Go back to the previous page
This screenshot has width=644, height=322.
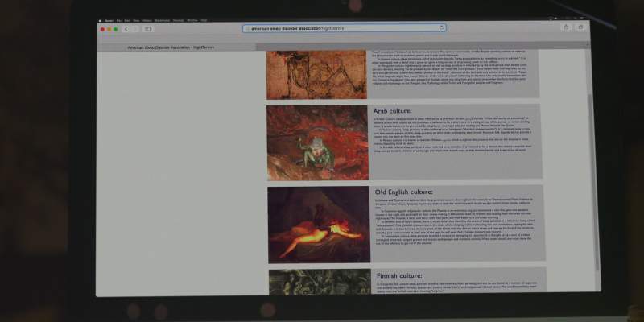[x=126, y=29]
